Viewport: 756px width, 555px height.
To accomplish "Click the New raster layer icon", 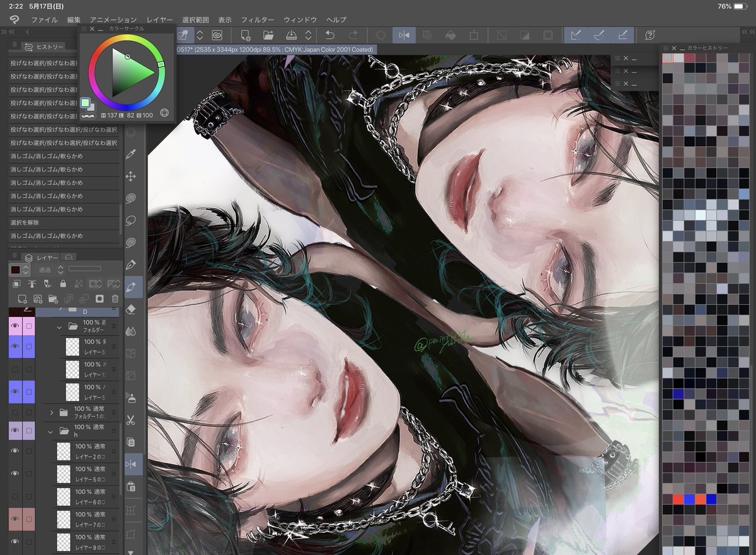I will [x=22, y=299].
